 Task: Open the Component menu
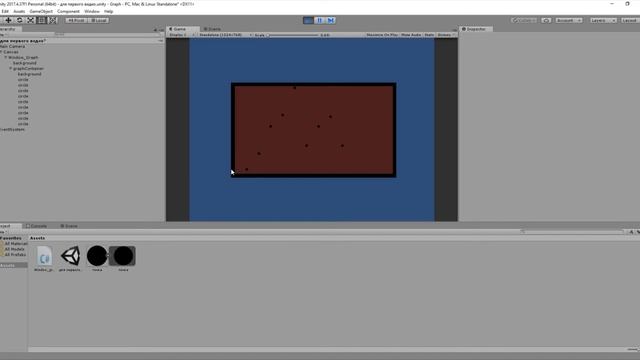click(x=68, y=11)
